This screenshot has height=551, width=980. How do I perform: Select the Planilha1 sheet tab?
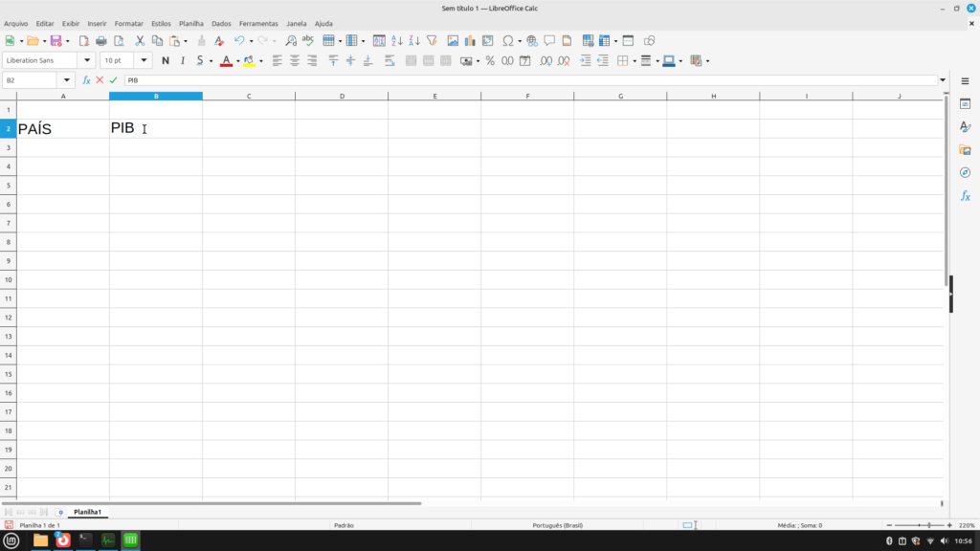pyautogui.click(x=87, y=512)
